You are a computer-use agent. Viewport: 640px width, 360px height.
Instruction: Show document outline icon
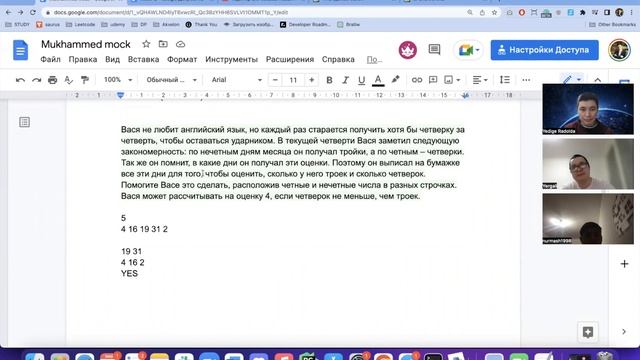[24, 122]
